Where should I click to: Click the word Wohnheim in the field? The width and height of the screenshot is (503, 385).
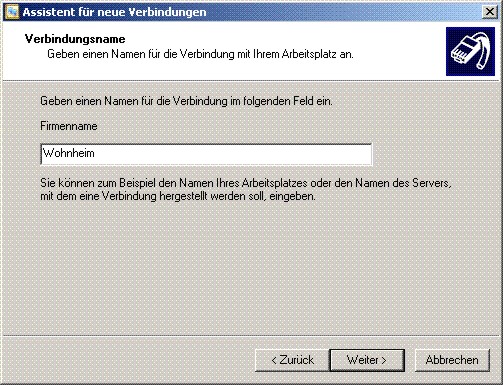click(x=69, y=153)
